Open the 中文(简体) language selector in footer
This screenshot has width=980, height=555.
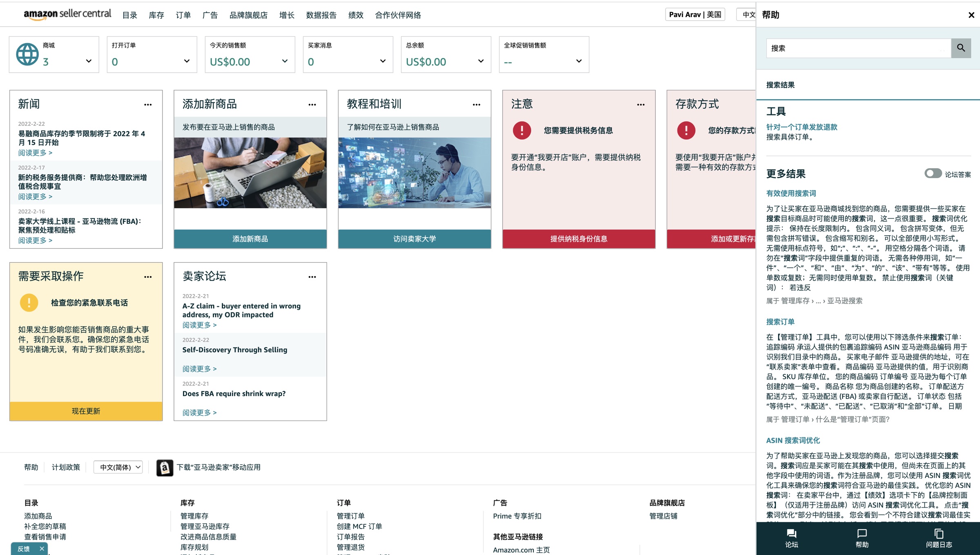pyautogui.click(x=118, y=467)
